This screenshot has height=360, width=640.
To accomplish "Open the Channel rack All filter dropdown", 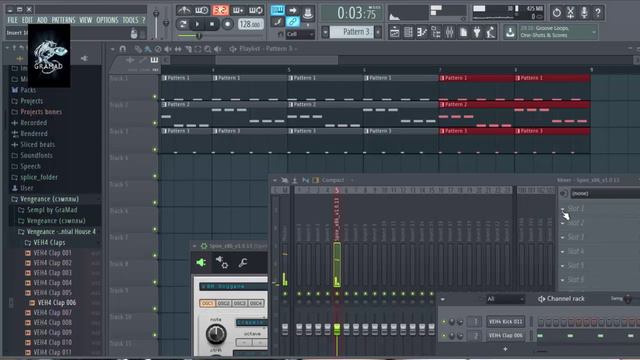I will pyautogui.click(x=505, y=299).
